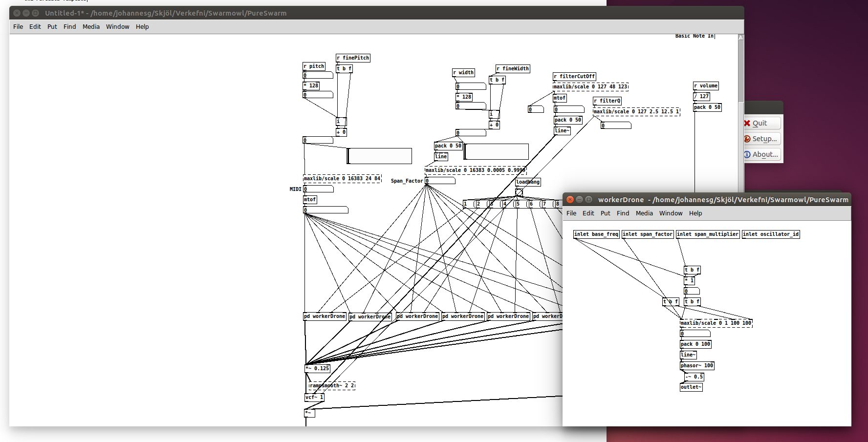The height and width of the screenshot is (442, 868).
Task: Select the r fineWidth object
Action: coord(513,68)
